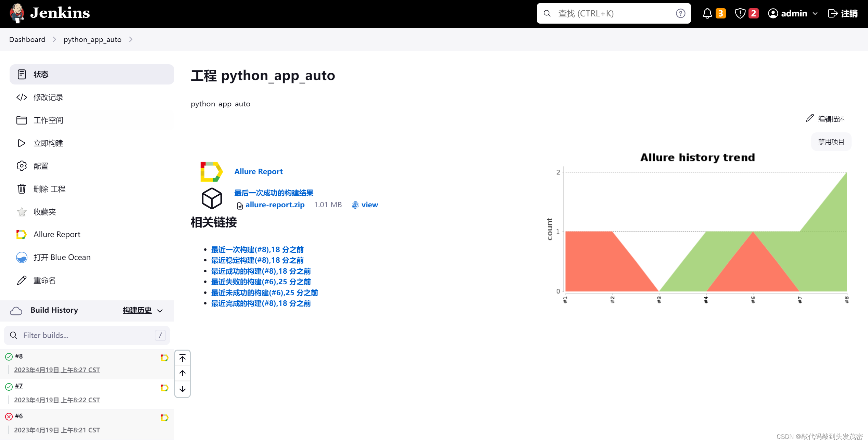
Task: Open build #6 link
Action: tap(19, 416)
